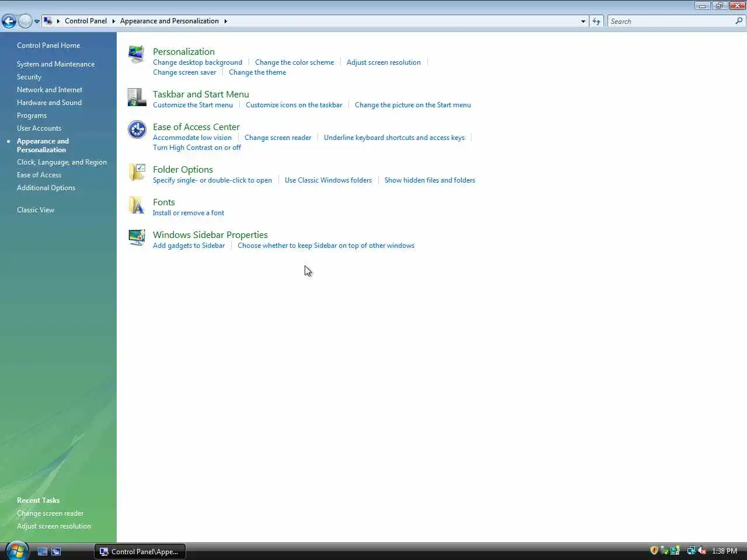This screenshot has width=747, height=560.
Task: Open Control Panel Home in sidebar
Action: (x=48, y=45)
